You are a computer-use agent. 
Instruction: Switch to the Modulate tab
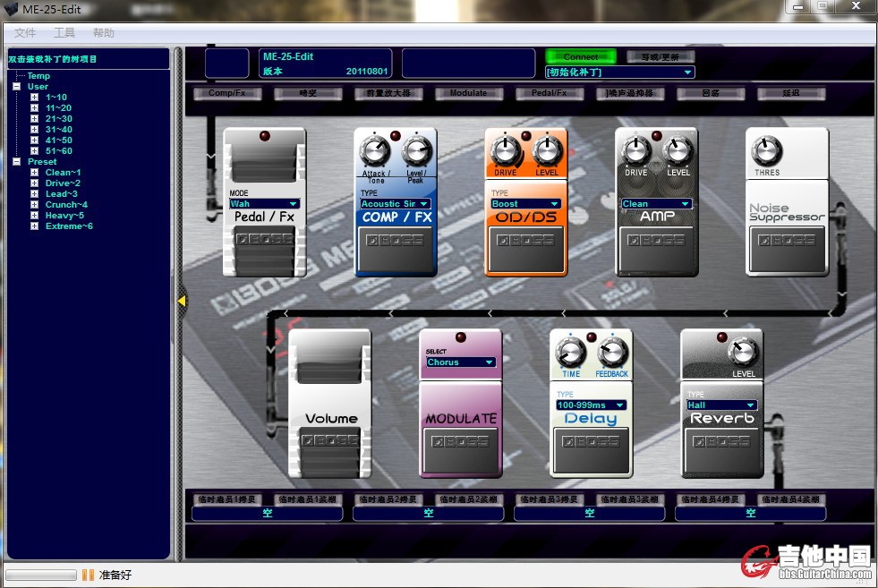(469, 93)
